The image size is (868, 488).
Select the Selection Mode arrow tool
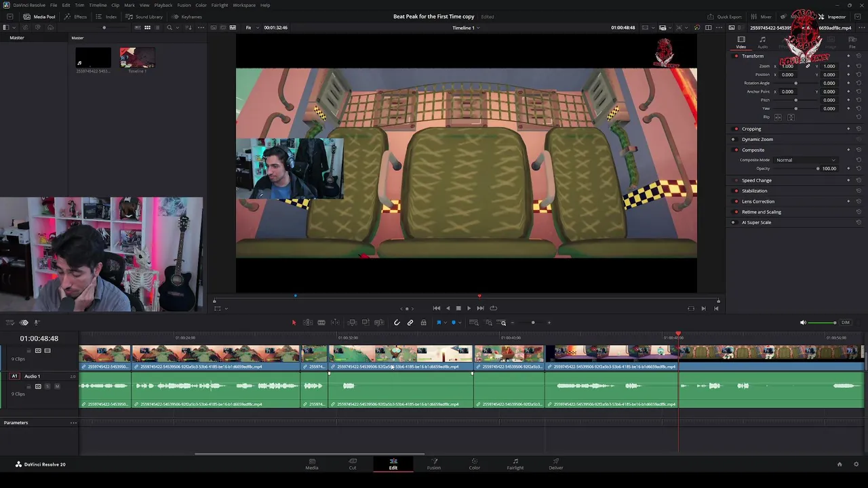[x=294, y=323]
